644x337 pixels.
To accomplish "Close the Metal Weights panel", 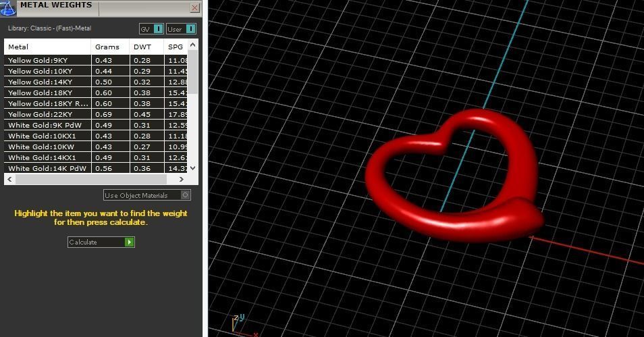I will [195, 7].
